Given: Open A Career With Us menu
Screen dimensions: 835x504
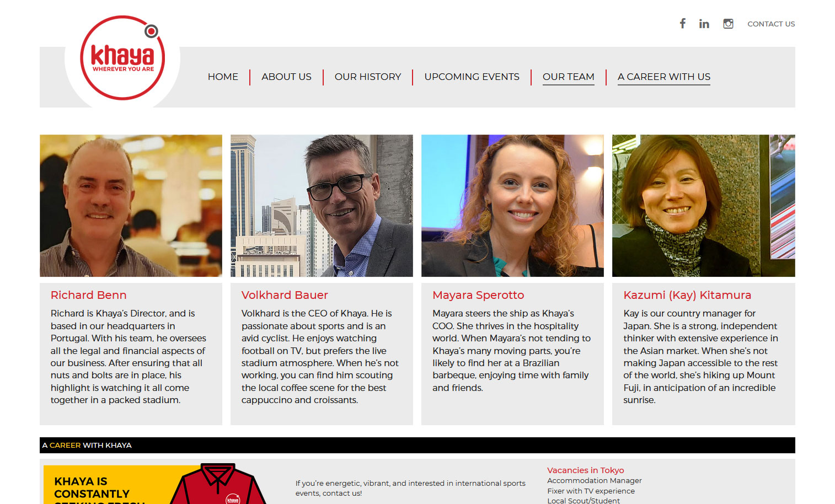Looking at the screenshot, I should coord(663,77).
